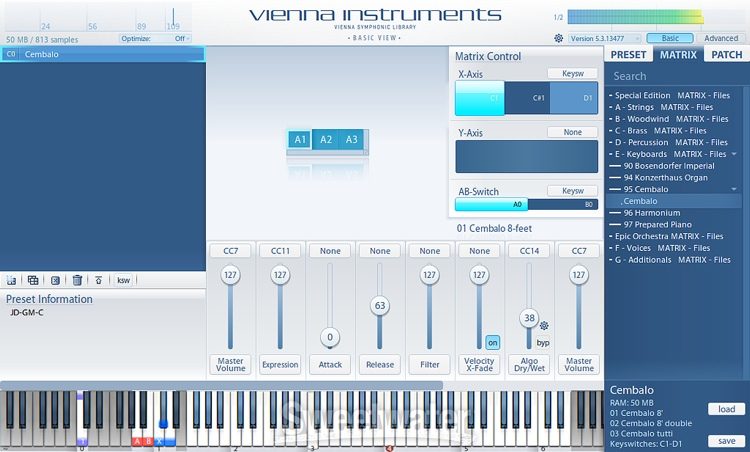The width and height of the screenshot is (750, 452).
Task: Click the Filter slider knob
Action: [430, 275]
